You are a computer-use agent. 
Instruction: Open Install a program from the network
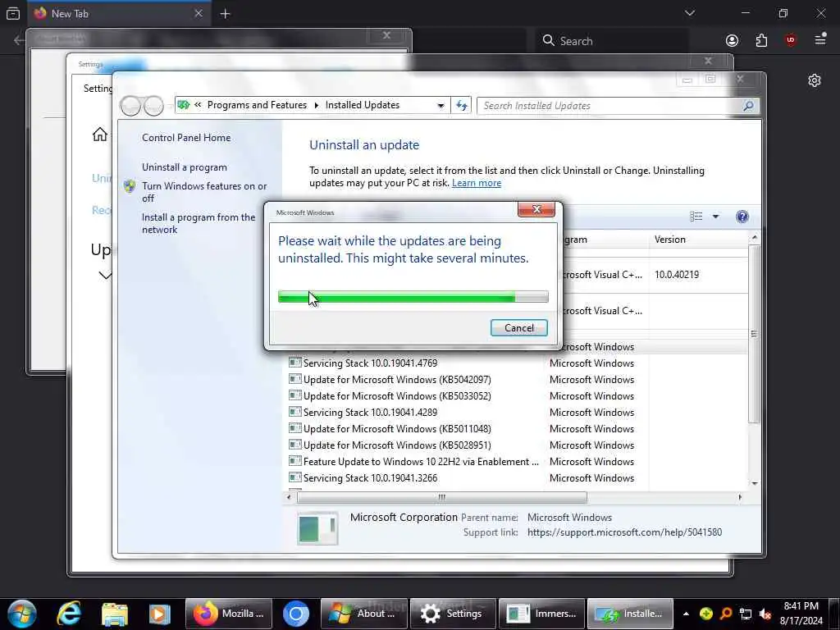[199, 223]
